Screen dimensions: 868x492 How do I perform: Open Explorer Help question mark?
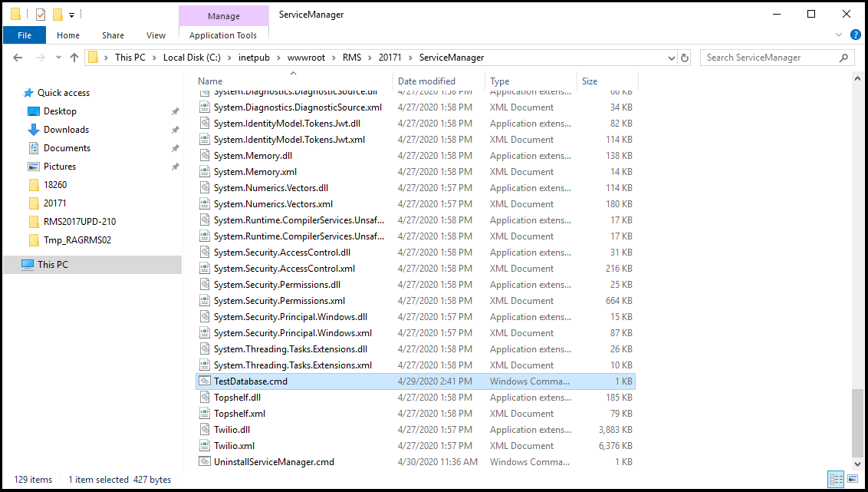(855, 35)
